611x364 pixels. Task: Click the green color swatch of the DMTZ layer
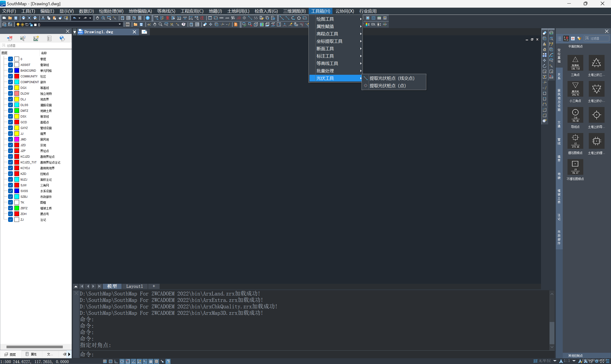tap(17, 111)
